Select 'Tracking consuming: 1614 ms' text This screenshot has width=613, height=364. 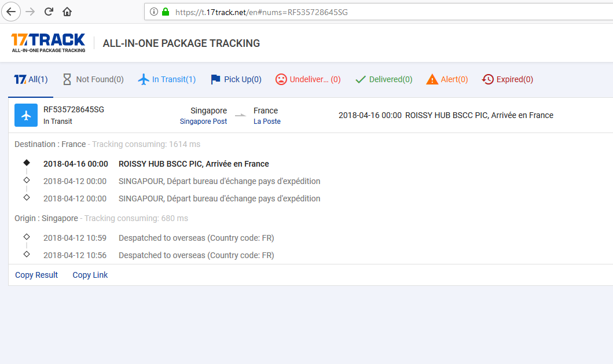coord(146,144)
